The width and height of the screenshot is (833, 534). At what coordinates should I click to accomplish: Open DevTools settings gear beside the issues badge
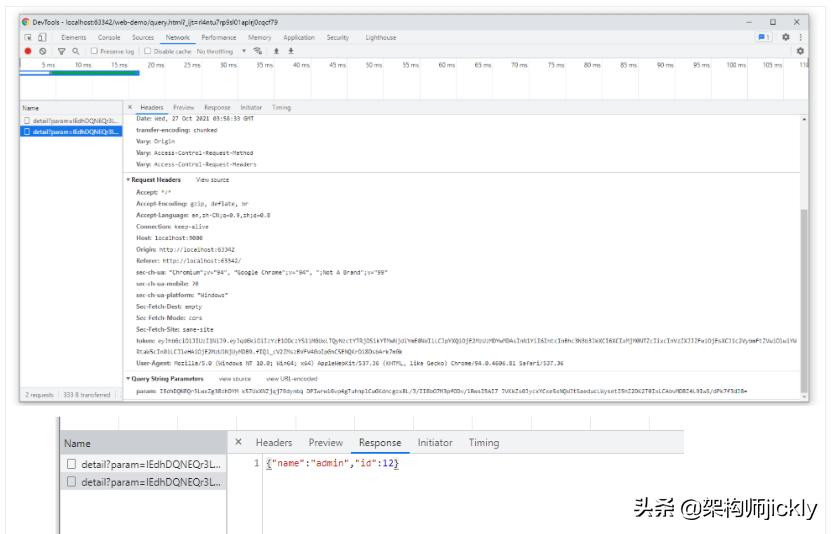[x=786, y=37]
